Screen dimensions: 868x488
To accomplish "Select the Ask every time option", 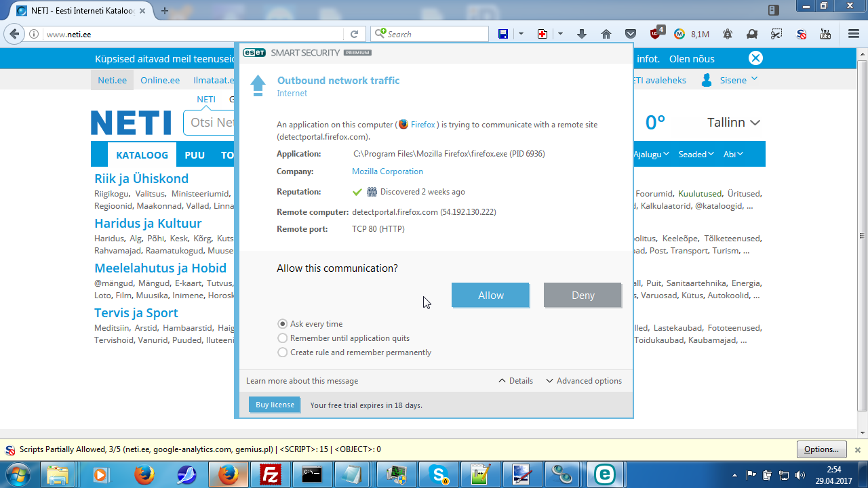I will click(x=311, y=324).
